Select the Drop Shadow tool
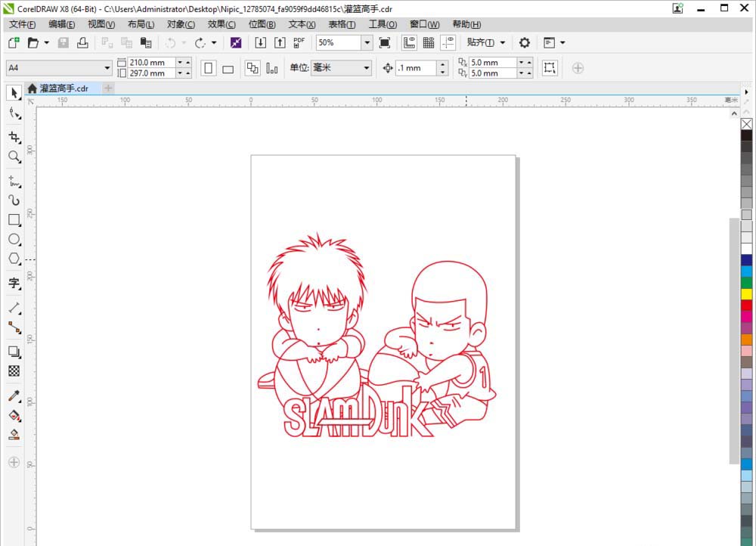Viewport: 756px width, 546px height. click(14, 352)
